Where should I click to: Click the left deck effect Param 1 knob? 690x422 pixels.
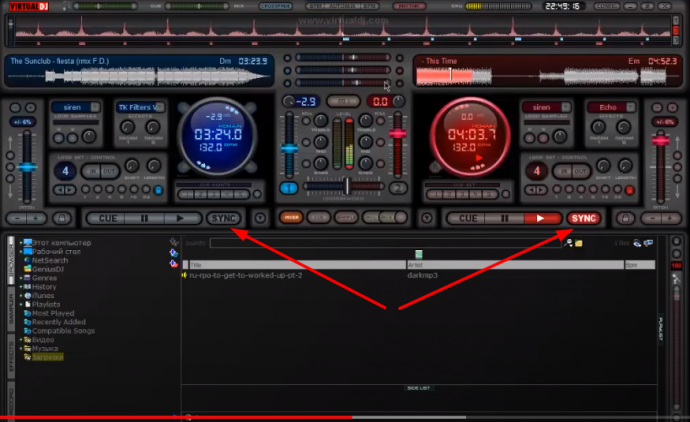click(128, 127)
